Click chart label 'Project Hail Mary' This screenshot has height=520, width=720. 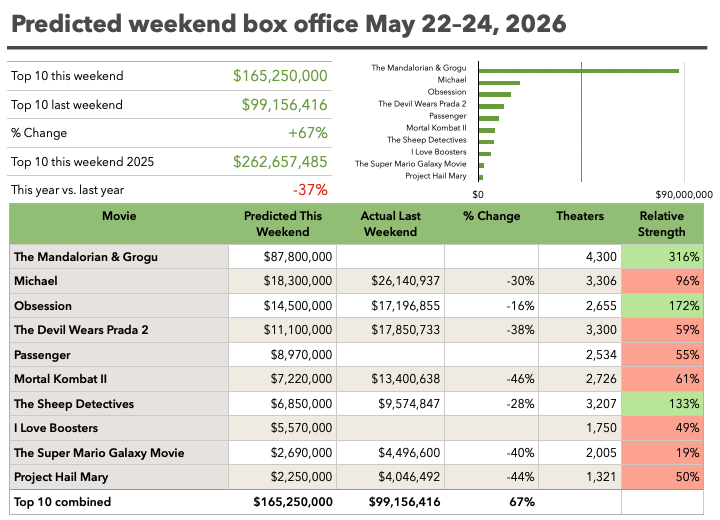(436, 176)
